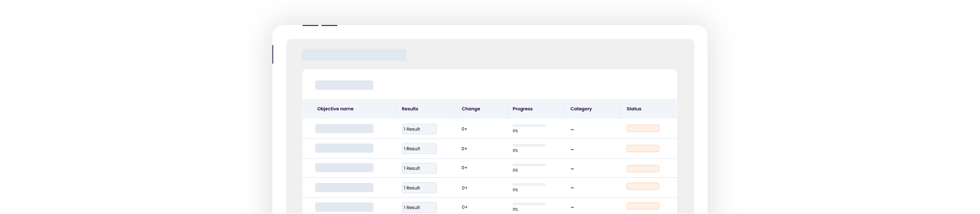This screenshot has width=980, height=214.
Task: Click the second row's 0% progress bar
Action: click(529, 145)
